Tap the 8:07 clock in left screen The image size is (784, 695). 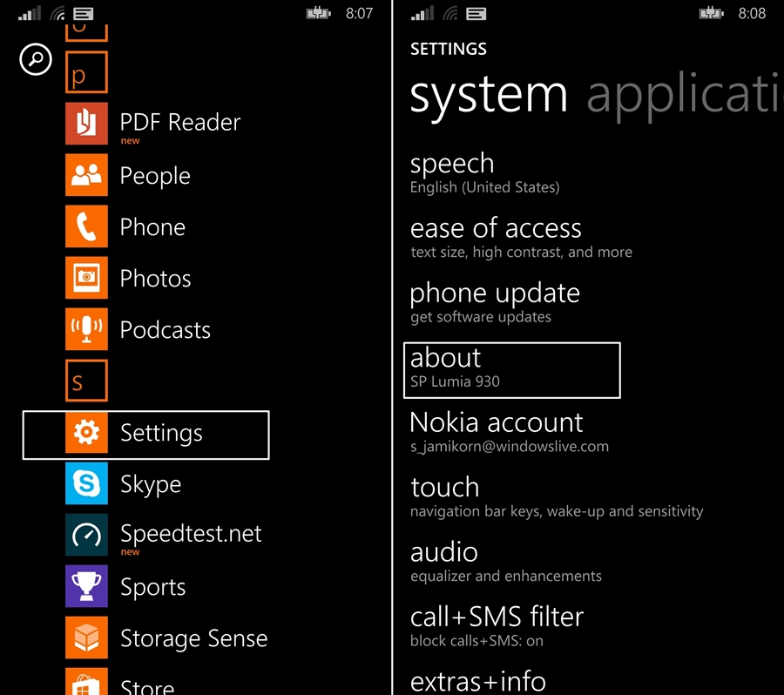coord(359,13)
